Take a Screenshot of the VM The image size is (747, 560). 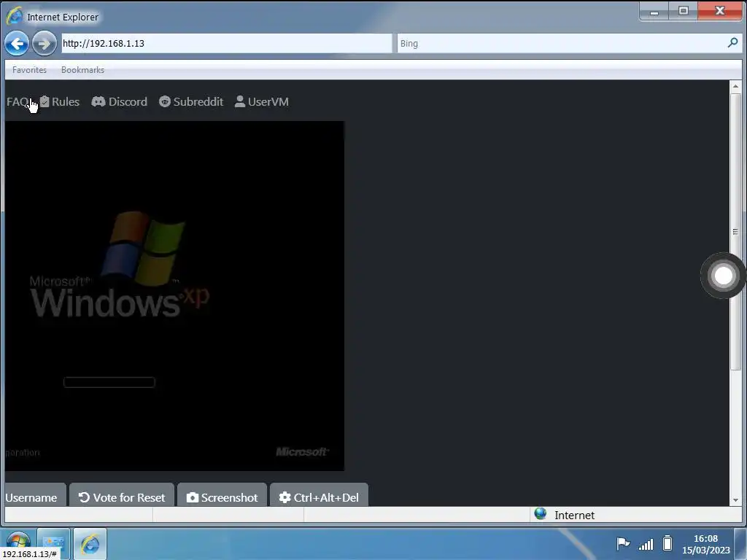coord(222,495)
